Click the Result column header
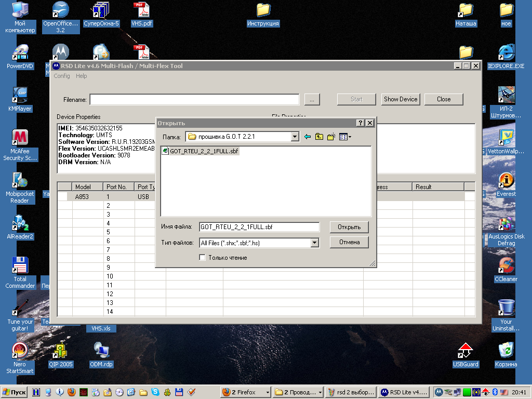 (x=437, y=187)
